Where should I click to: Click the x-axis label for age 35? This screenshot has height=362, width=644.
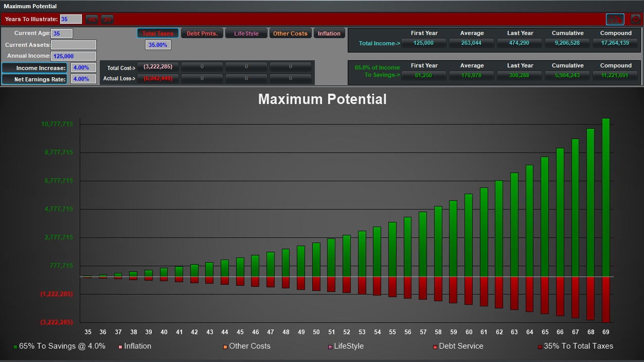click(88, 332)
